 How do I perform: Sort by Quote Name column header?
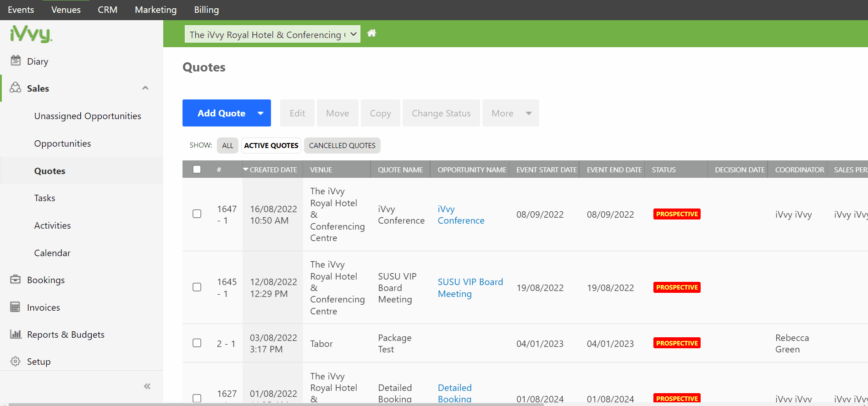(400, 170)
